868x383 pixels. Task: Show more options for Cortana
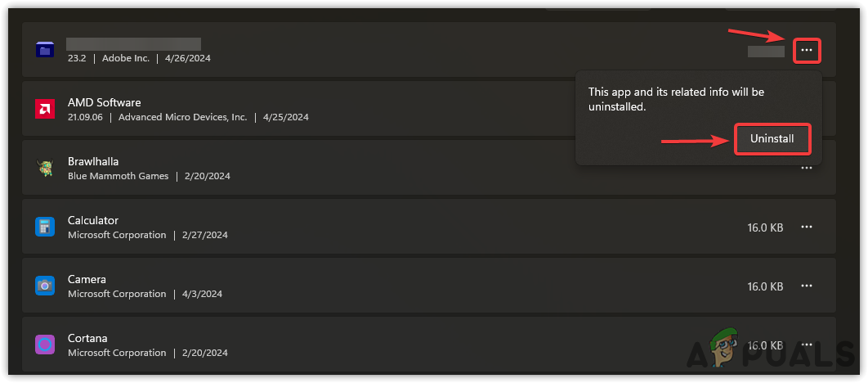(x=807, y=345)
